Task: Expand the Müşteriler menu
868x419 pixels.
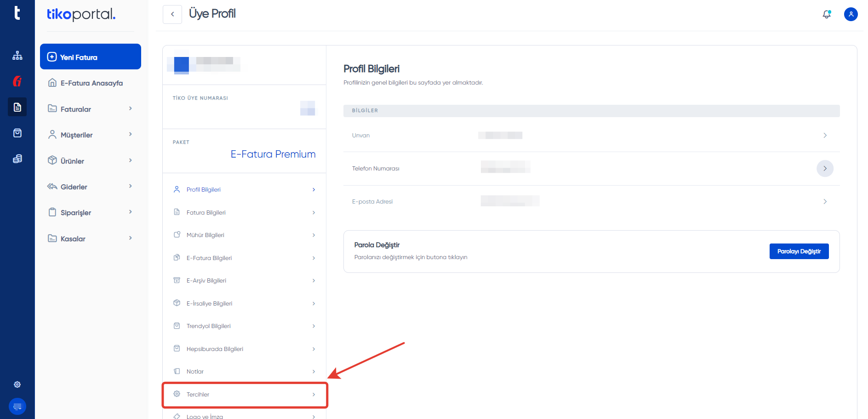Action: click(91, 135)
